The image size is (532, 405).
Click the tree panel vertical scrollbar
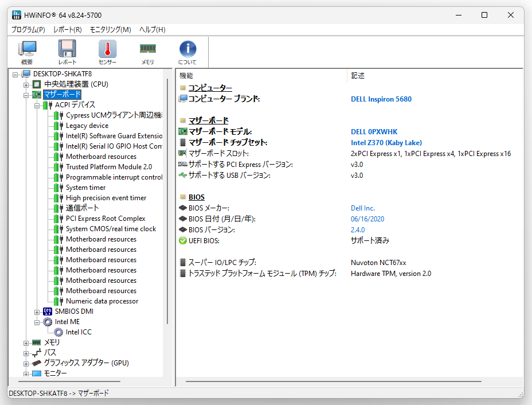167,201
